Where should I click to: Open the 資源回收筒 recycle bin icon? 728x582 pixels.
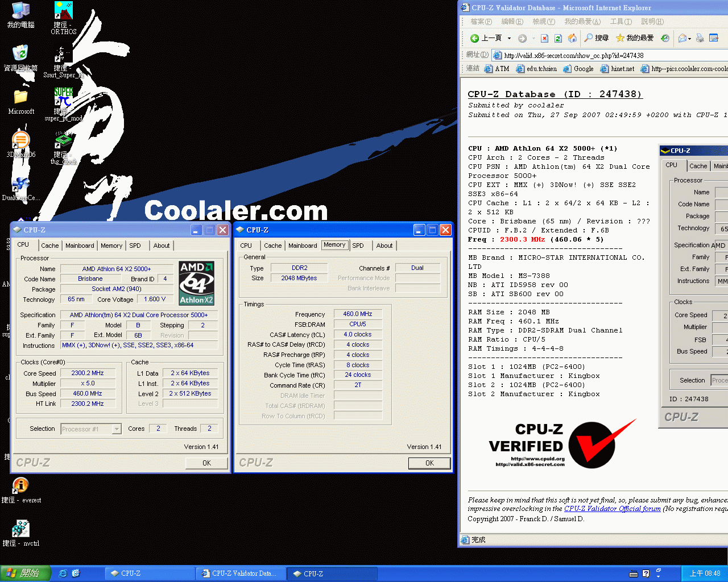click(x=20, y=58)
